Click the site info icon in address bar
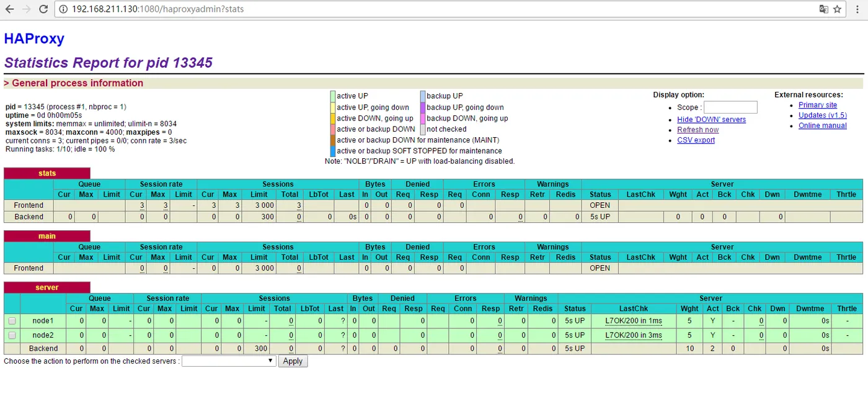The height and width of the screenshot is (409, 868). point(64,9)
